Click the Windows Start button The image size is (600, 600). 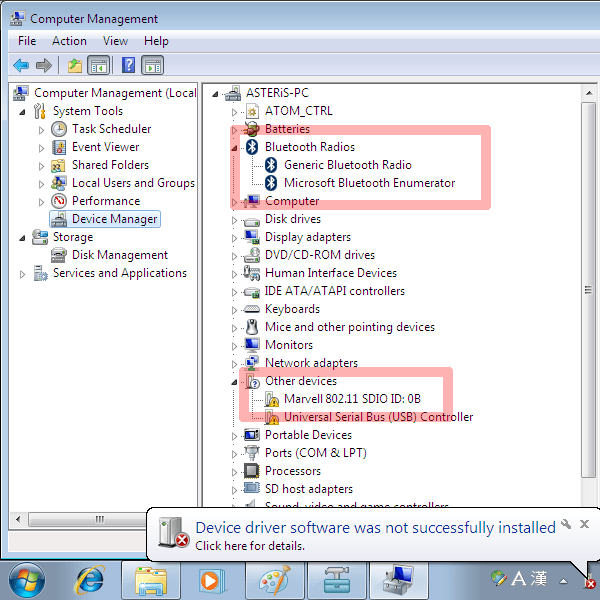pos(28,579)
